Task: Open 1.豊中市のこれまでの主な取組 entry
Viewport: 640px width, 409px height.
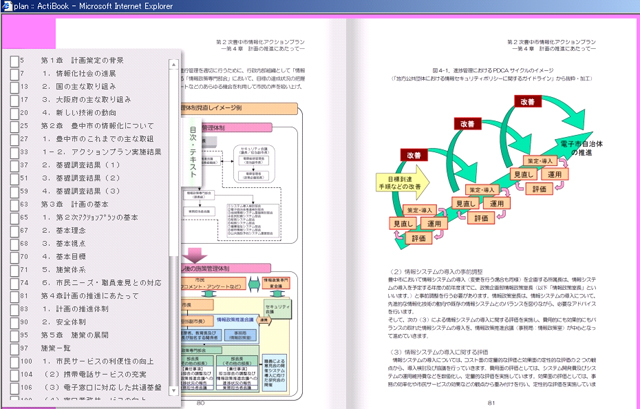Action: [98, 139]
